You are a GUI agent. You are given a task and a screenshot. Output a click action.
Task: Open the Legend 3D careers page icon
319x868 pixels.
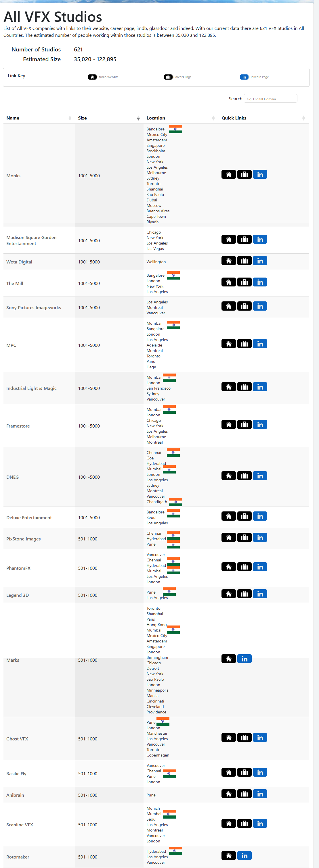(x=244, y=594)
